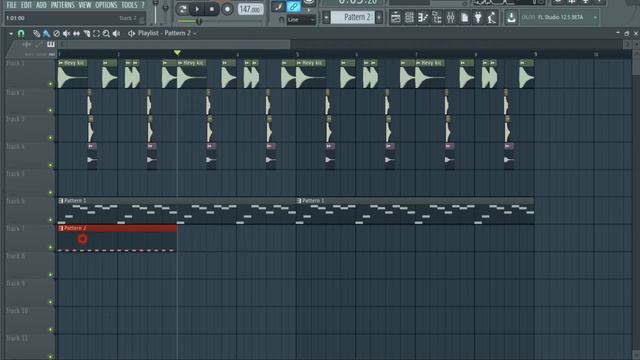
Task: Click the playlist horizontal scrollbar
Action: pyautogui.click(x=176, y=44)
